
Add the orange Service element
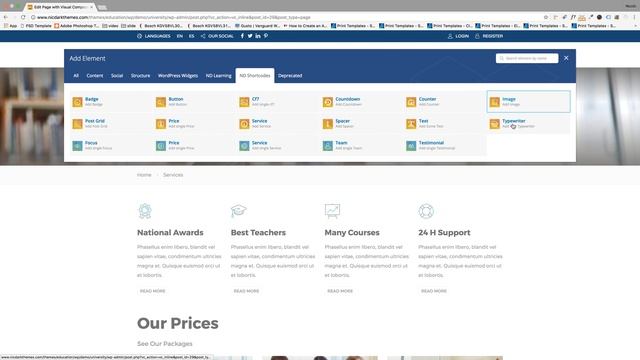(x=277, y=124)
